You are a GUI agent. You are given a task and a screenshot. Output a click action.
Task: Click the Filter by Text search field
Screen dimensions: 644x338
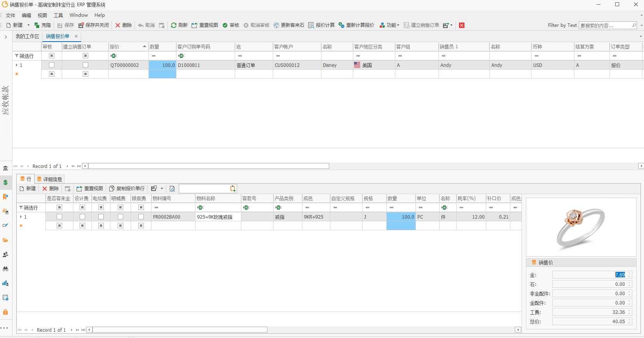click(x=605, y=25)
